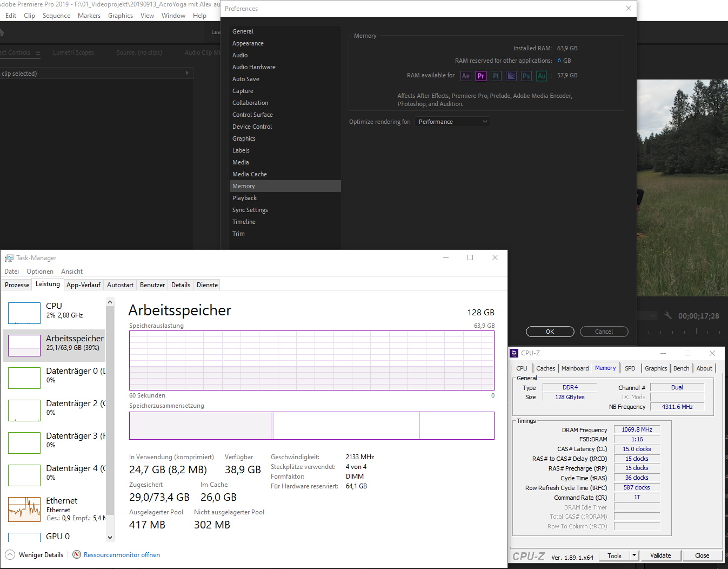Open the Graphics menu in Premiere Pro
The width and height of the screenshot is (728, 569).
click(121, 16)
